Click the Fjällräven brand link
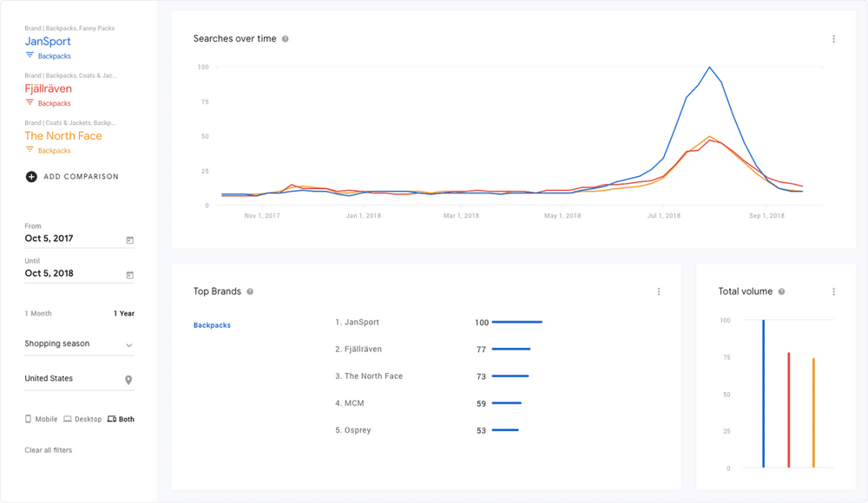Viewport: 868px width, 503px height. click(x=48, y=88)
